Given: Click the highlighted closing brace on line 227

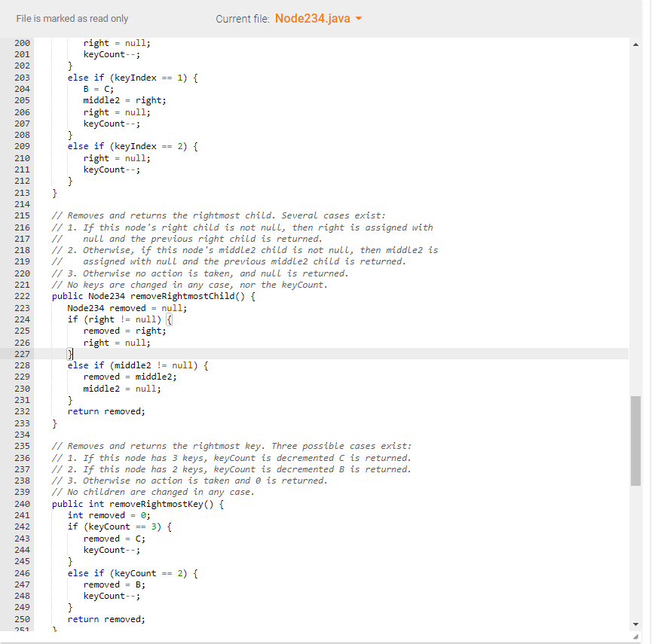Looking at the screenshot, I should (70, 353).
